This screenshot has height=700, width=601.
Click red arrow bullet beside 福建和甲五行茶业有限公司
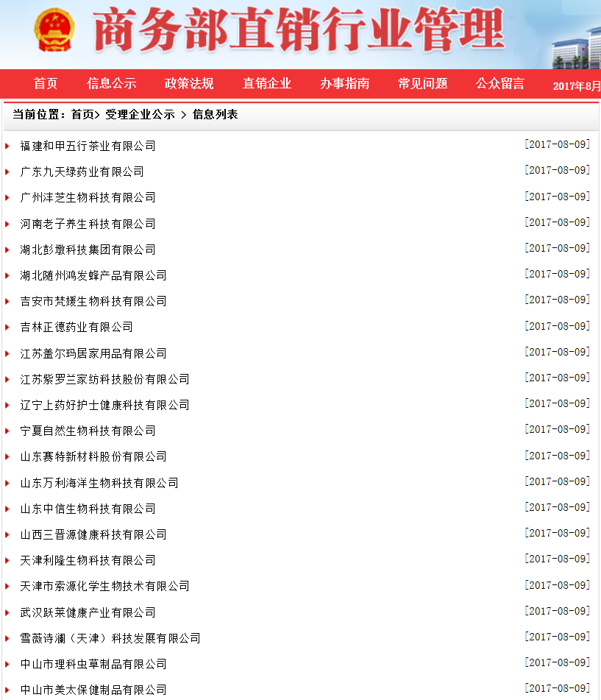pos(7,146)
